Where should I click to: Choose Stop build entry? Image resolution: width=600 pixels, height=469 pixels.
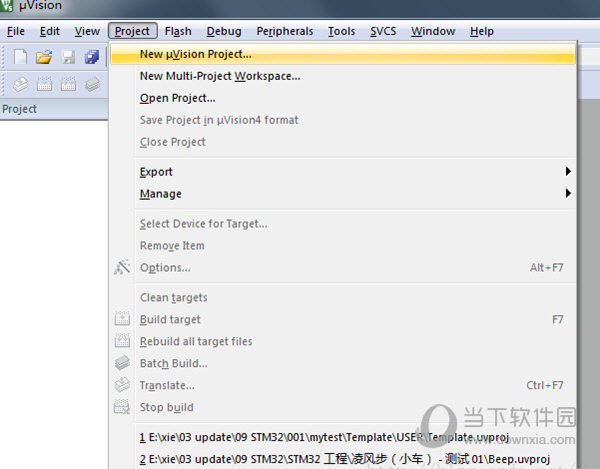coord(342,407)
